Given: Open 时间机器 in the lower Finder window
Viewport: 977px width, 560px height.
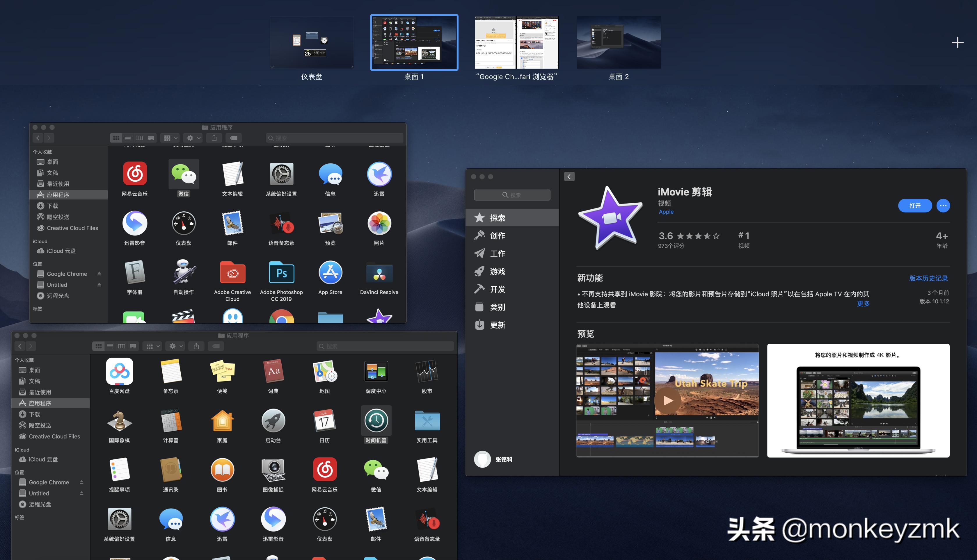Looking at the screenshot, I should tap(376, 420).
